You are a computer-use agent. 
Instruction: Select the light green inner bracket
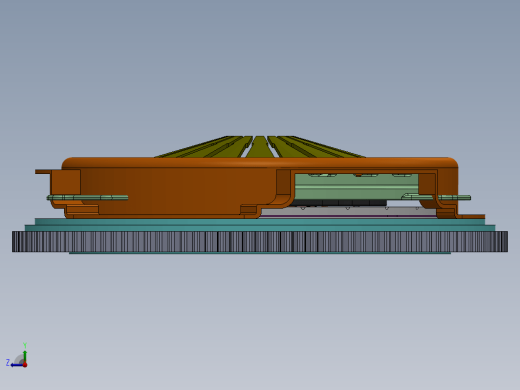pyautogui.click(x=356, y=187)
